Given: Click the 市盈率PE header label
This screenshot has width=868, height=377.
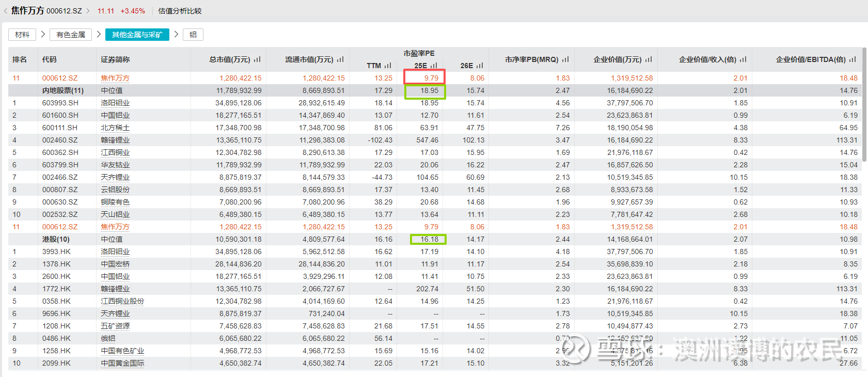Looking at the screenshot, I should pos(419,53).
